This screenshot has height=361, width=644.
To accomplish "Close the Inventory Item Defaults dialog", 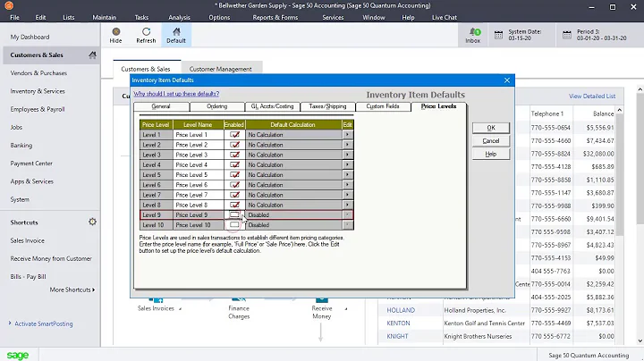I will [507, 80].
